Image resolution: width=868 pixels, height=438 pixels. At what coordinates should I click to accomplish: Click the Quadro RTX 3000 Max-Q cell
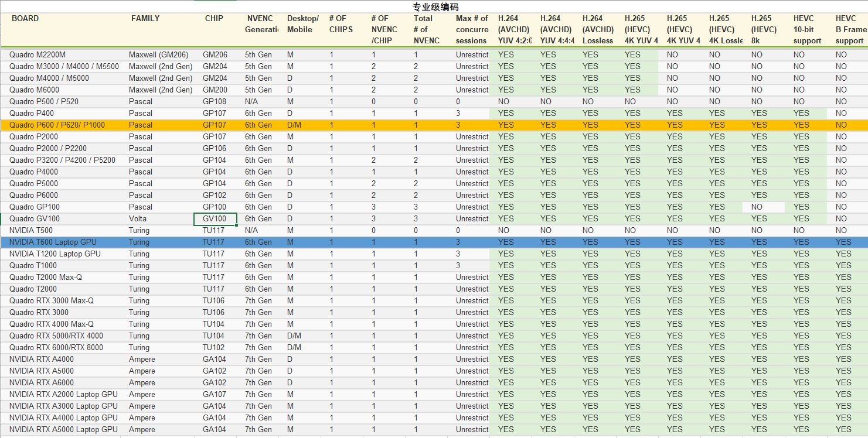click(x=60, y=300)
